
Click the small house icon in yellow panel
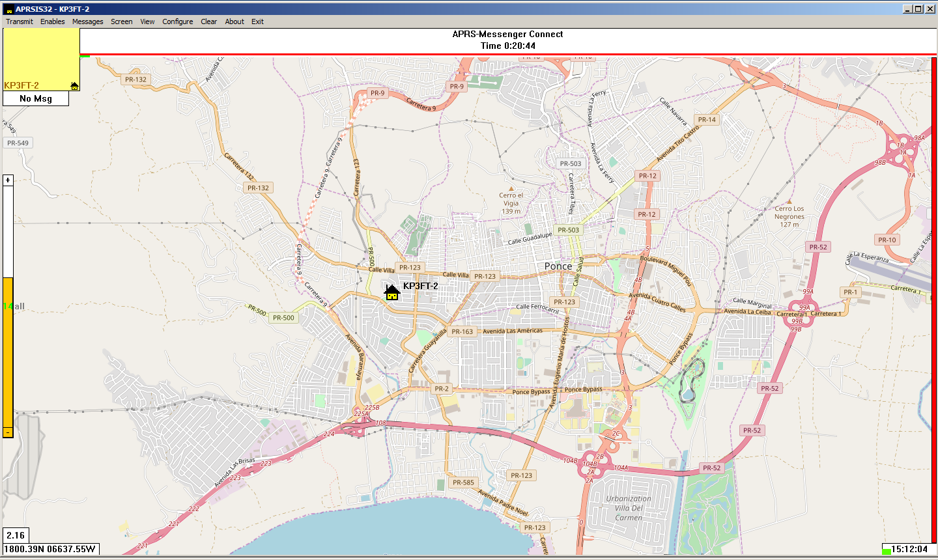click(x=74, y=86)
